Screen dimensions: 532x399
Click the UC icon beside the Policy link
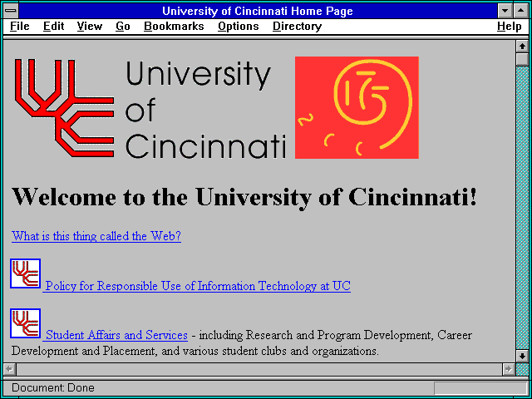point(26,273)
